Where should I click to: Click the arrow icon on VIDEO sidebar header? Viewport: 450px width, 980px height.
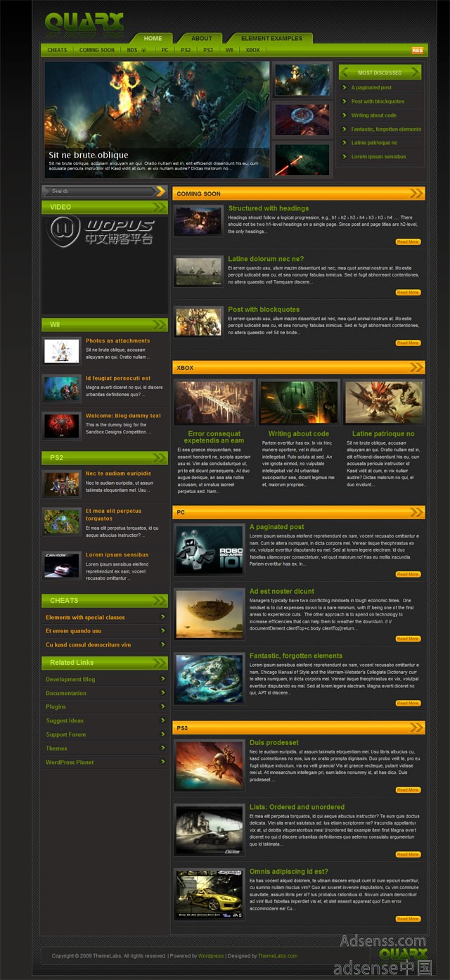[160, 207]
